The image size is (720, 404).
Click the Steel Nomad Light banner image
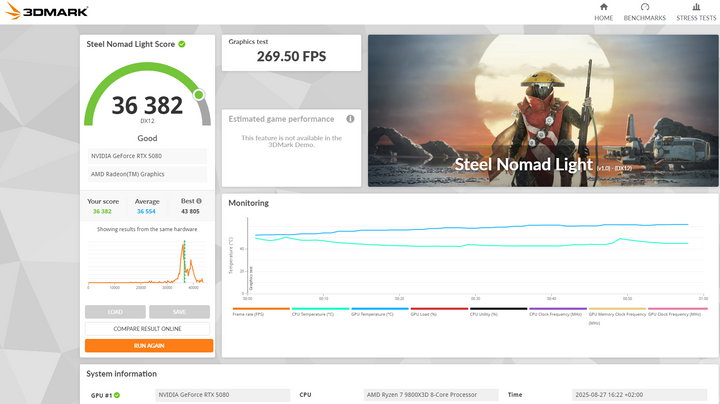click(x=543, y=110)
